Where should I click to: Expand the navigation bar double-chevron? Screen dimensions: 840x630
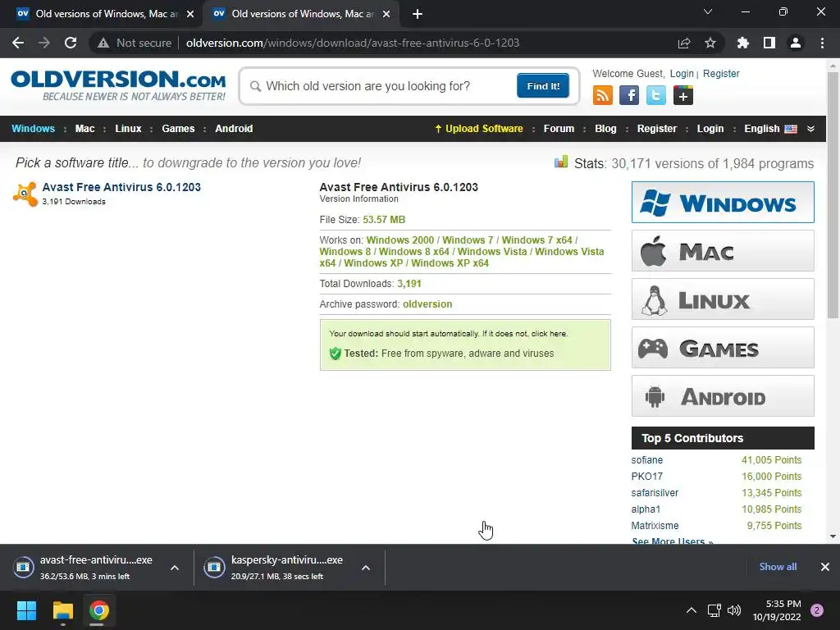click(x=810, y=129)
